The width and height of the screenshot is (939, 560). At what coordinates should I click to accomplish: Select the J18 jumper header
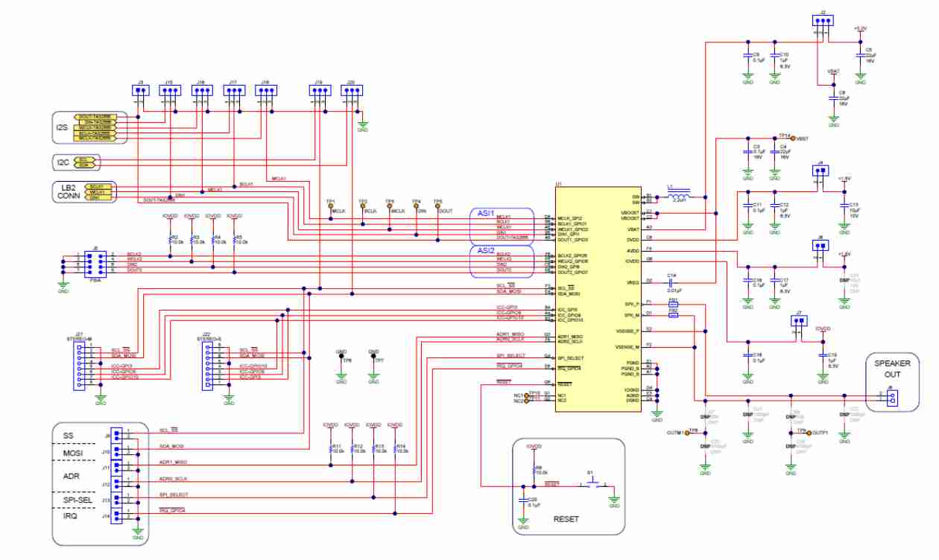coord(265,90)
